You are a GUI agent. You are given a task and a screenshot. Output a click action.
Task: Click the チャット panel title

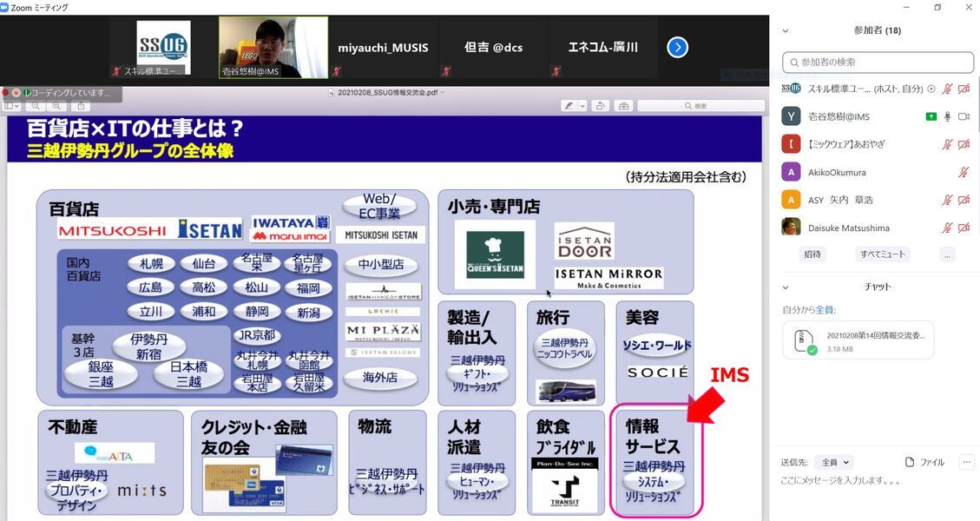(x=878, y=287)
